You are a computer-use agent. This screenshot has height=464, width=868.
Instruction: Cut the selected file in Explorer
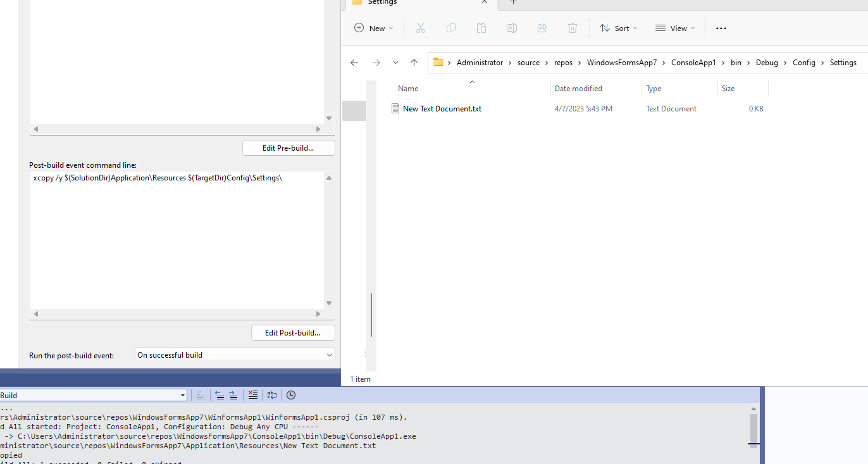pos(420,28)
